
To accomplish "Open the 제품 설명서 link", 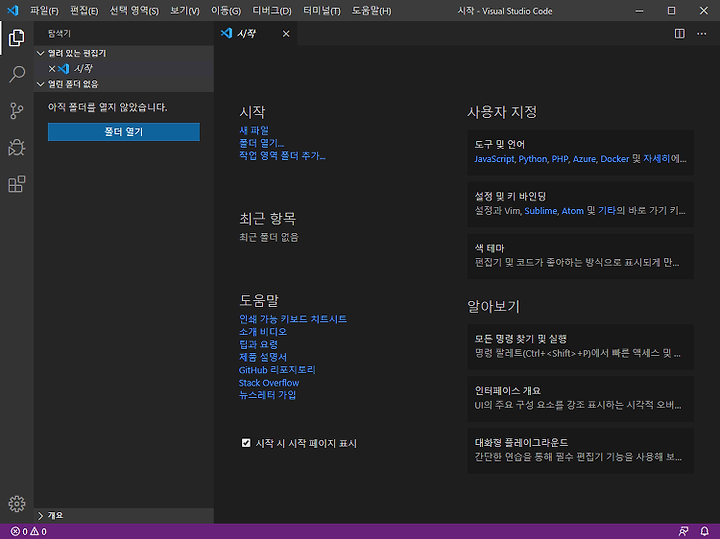I will (263, 357).
